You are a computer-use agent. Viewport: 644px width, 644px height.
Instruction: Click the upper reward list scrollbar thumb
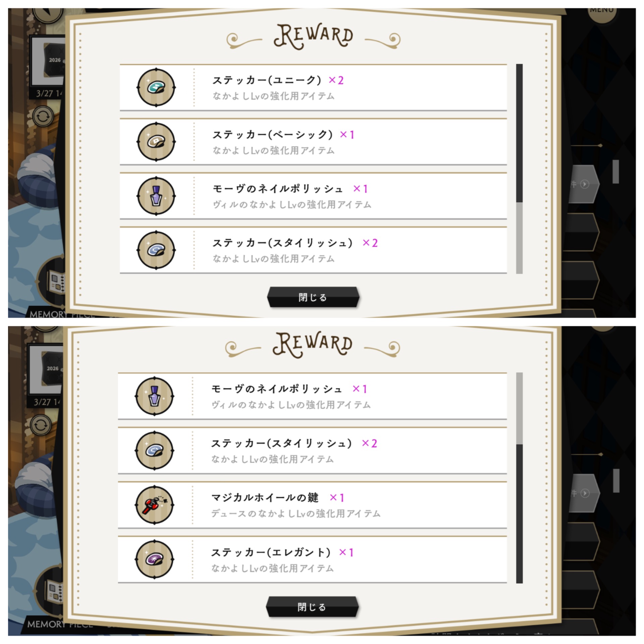coord(519,133)
